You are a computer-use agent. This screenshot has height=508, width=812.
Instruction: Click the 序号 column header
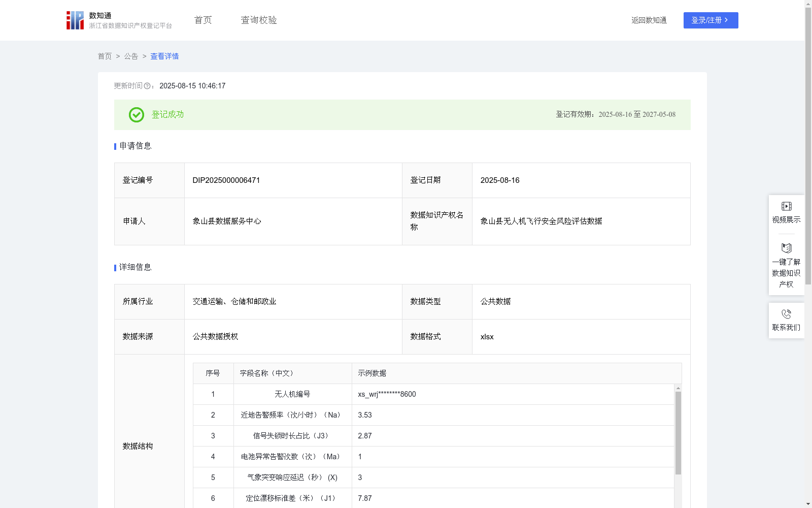(213, 373)
